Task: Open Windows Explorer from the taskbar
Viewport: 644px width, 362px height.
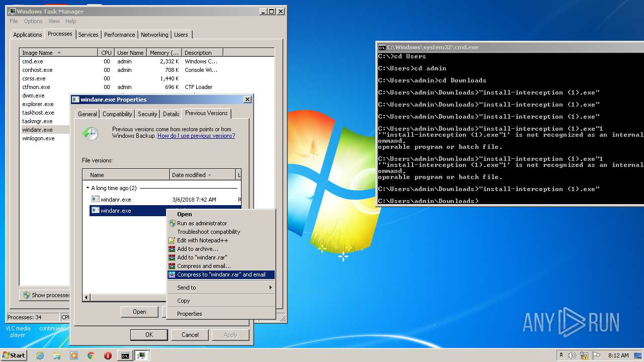Action: click(x=57, y=355)
